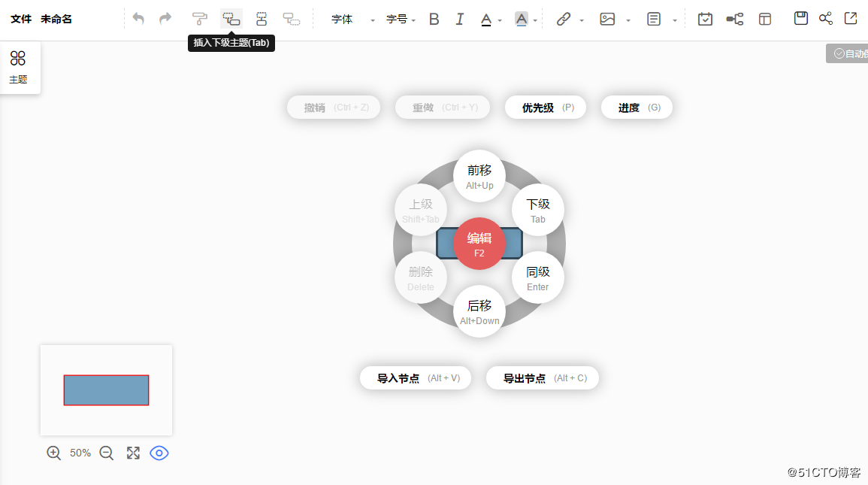This screenshot has width=868, height=485.
Task: Click insert child topic icon
Action: pyautogui.click(x=231, y=19)
